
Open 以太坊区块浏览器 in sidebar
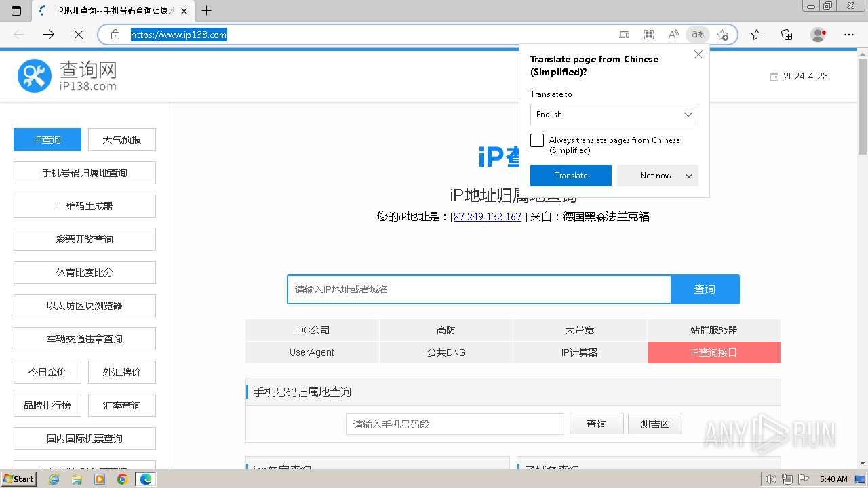pos(85,306)
